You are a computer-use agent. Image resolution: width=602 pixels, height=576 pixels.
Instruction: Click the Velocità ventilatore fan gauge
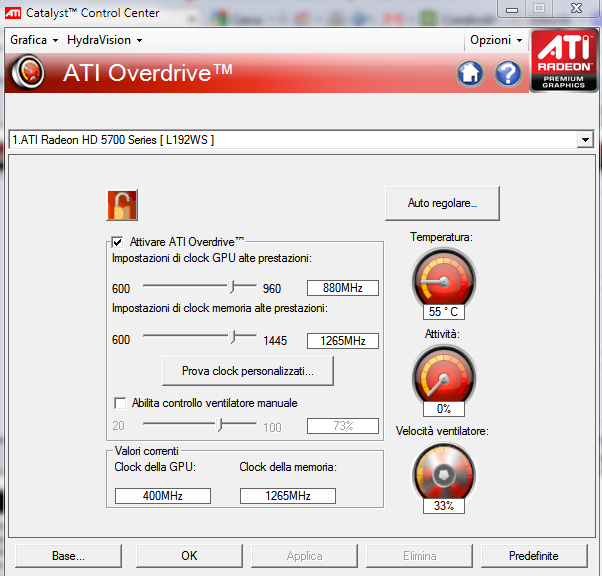point(443,474)
